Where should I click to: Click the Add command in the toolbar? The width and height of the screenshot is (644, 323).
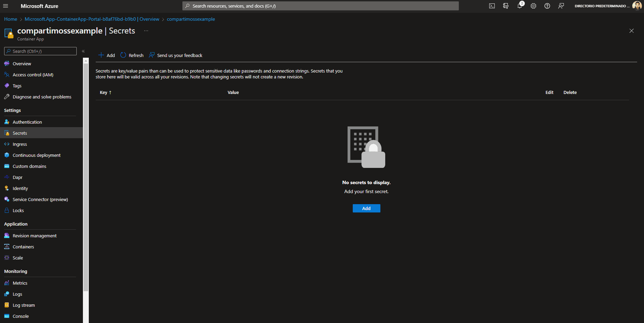pyautogui.click(x=107, y=55)
